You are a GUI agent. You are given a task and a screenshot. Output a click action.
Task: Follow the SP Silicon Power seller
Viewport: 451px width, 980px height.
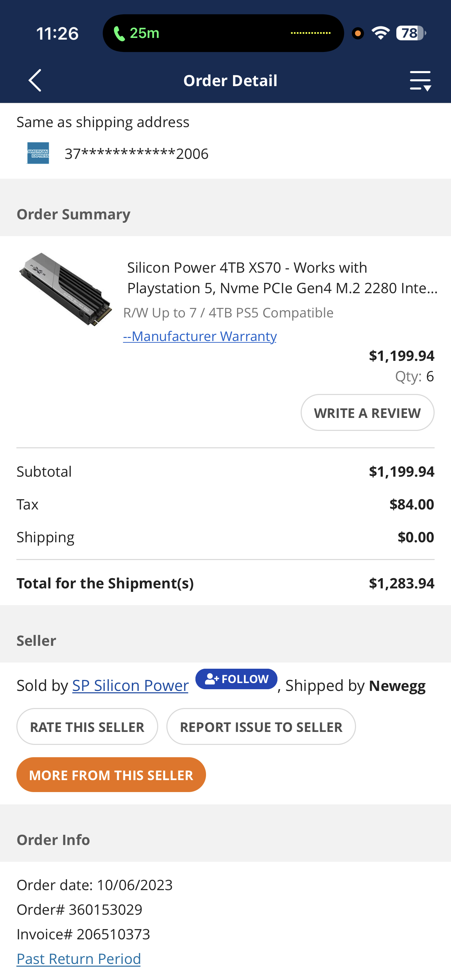[236, 679]
